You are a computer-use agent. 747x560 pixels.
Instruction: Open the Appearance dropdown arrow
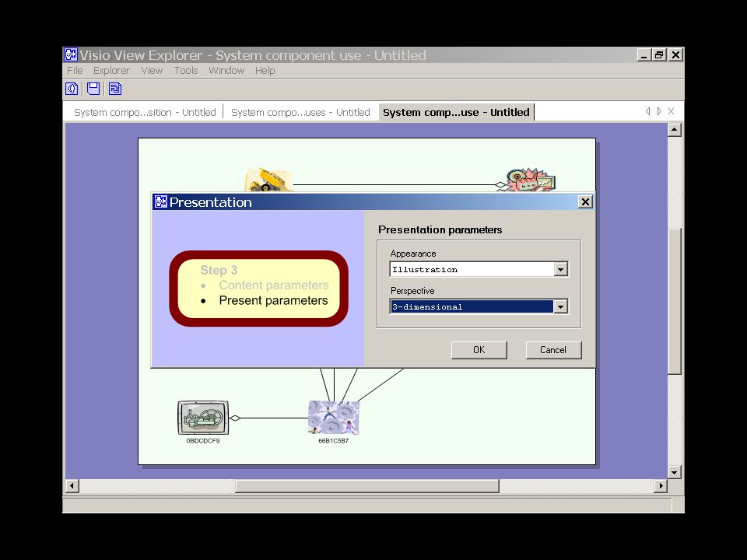point(561,270)
